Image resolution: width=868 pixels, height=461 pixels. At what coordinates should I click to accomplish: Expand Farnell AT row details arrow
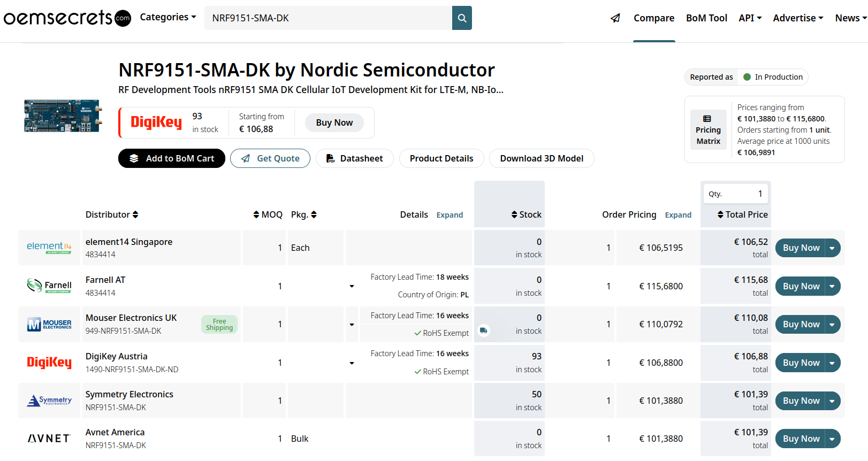(x=352, y=286)
